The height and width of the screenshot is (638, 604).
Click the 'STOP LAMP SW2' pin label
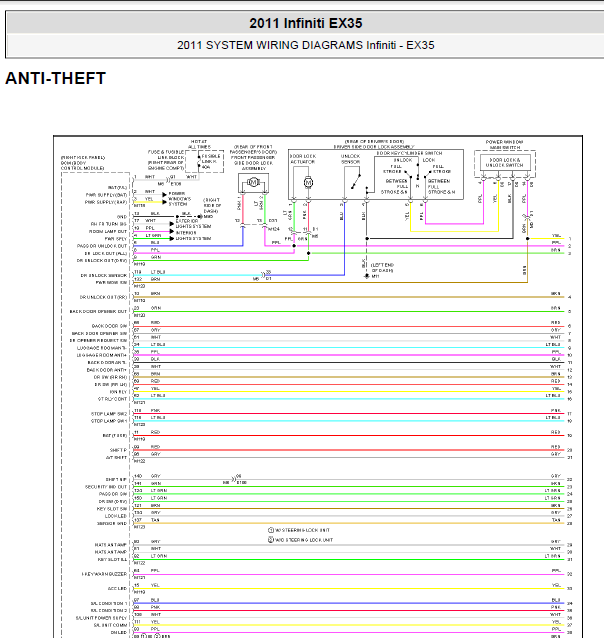click(109, 414)
